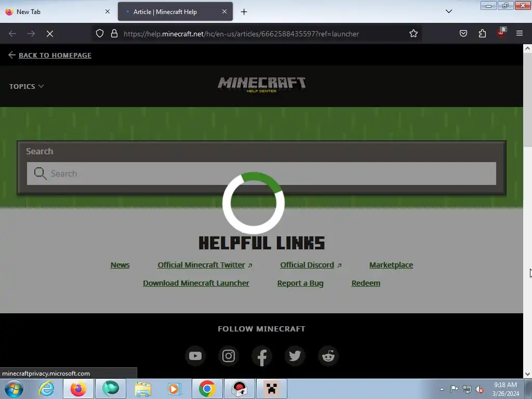
Task: Go back to previous page arrow
Action: click(x=12, y=34)
